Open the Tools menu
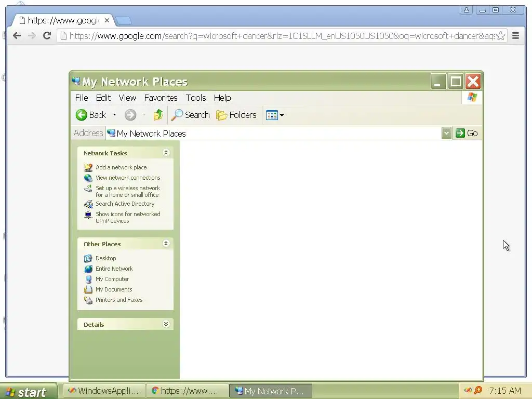The height and width of the screenshot is (399, 532). coord(196,98)
